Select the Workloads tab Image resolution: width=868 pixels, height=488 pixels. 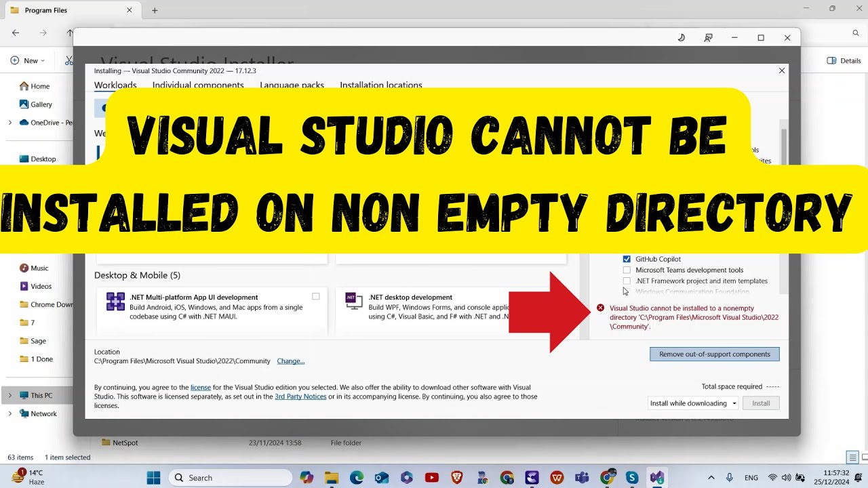click(x=115, y=85)
